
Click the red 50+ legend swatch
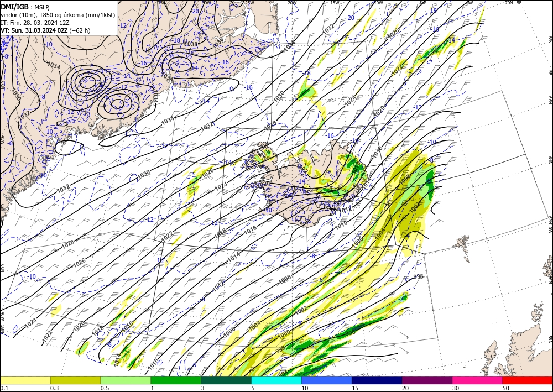(x=528, y=380)
